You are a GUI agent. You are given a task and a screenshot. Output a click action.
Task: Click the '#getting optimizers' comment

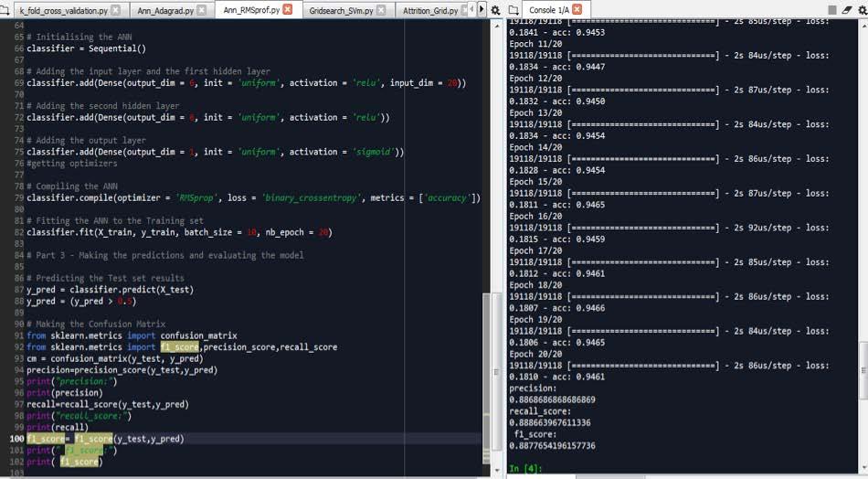pos(72,163)
